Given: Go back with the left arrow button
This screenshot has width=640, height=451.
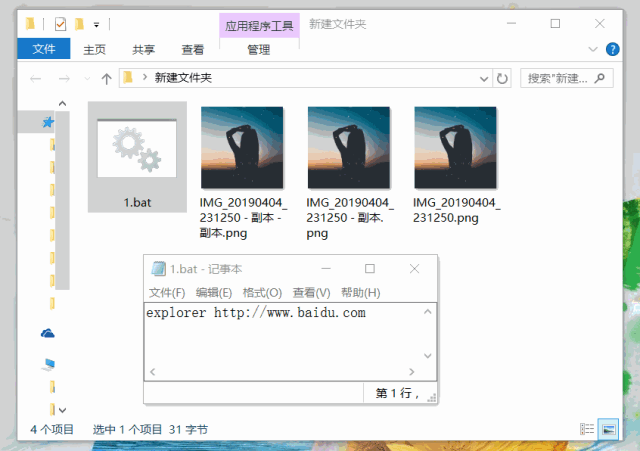Looking at the screenshot, I should click(36, 78).
